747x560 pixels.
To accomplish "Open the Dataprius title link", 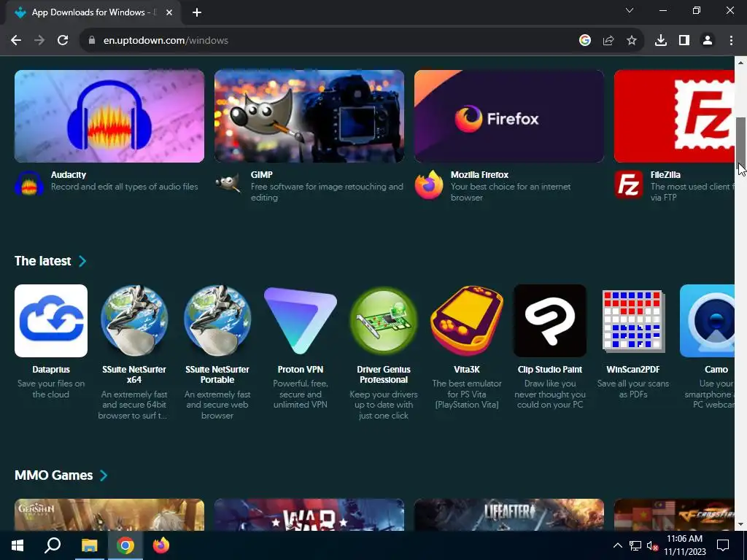I will [x=51, y=370].
